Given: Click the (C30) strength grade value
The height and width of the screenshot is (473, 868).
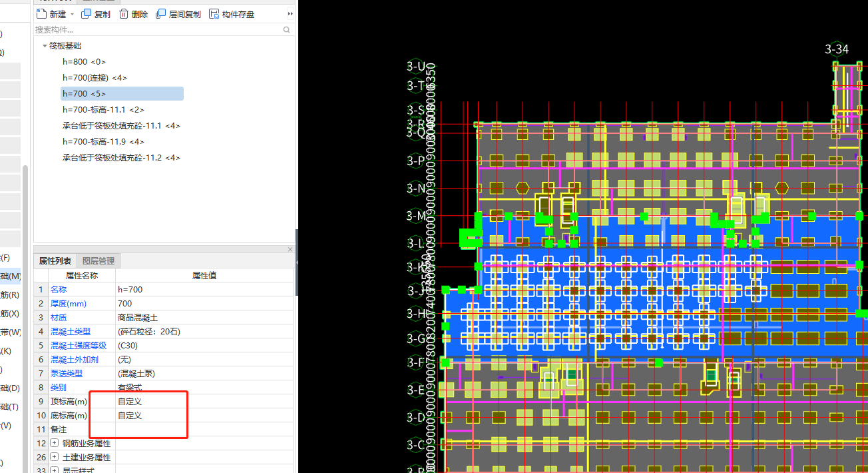Looking at the screenshot, I should tap(204, 346).
